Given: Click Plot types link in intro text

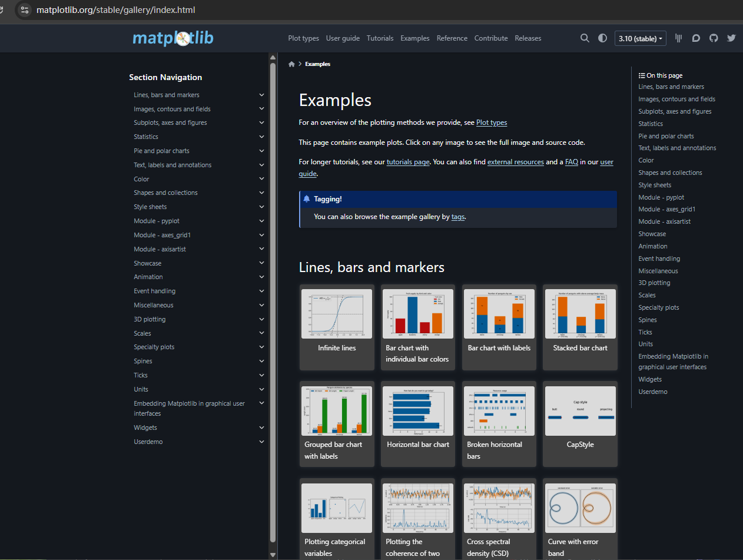Looking at the screenshot, I should [x=492, y=122].
